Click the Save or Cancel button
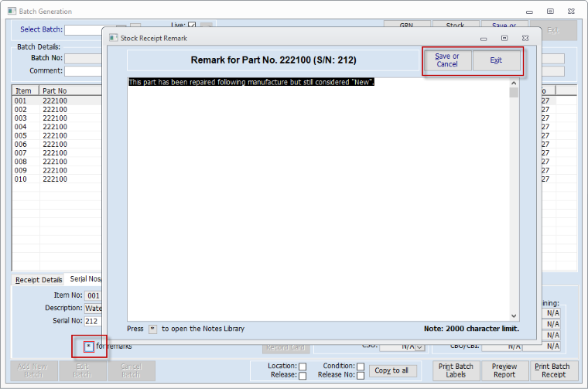588x389 pixels. (x=447, y=60)
